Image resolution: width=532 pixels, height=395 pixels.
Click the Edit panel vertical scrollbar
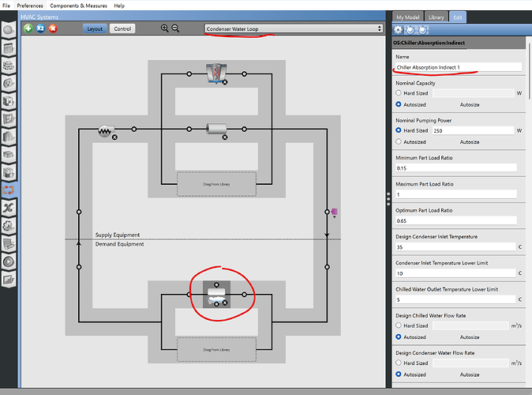[x=529, y=71]
